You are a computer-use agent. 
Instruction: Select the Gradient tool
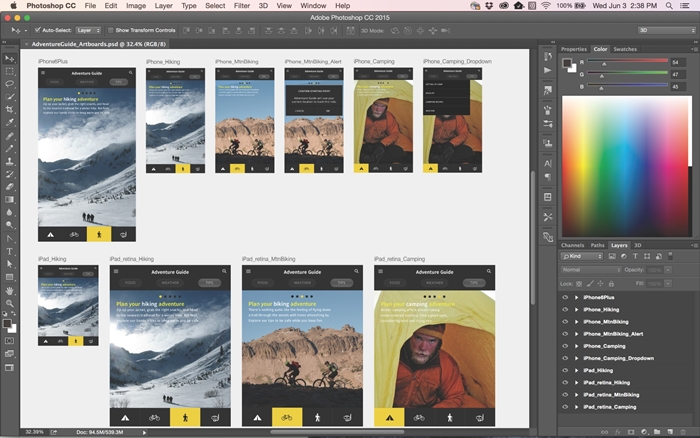pyautogui.click(x=9, y=200)
